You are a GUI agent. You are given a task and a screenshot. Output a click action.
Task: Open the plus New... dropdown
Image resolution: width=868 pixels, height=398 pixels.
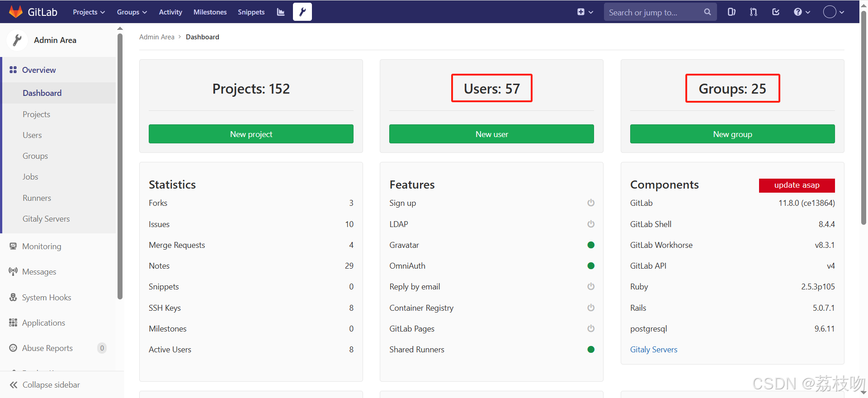585,12
